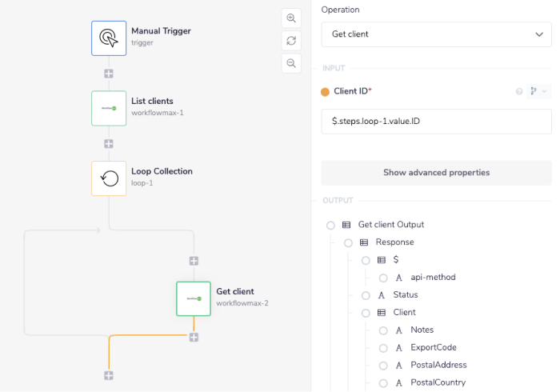Click the orange Client ID color dot
Viewport: 560px width, 392px height.
(x=325, y=92)
